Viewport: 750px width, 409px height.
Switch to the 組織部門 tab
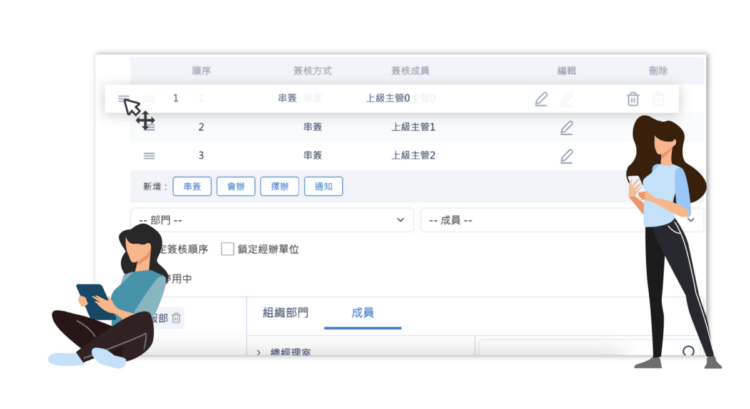(x=285, y=312)
